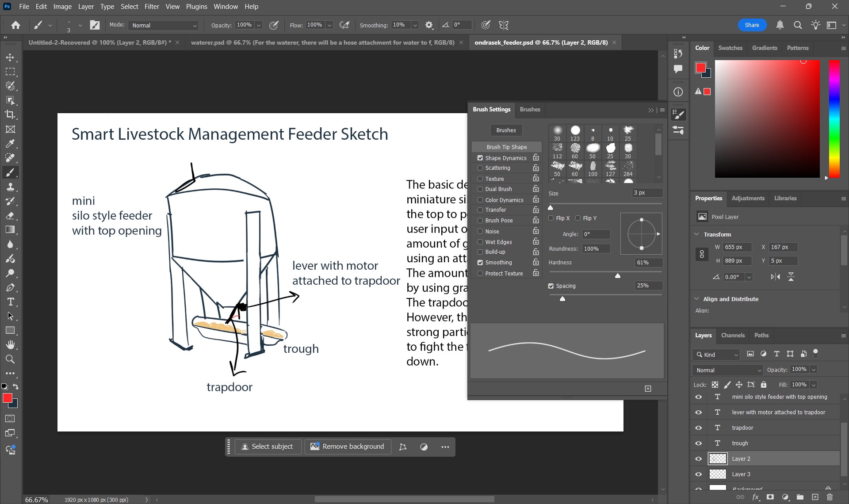
Task: Select the Eraser tool
Action: 10,215
